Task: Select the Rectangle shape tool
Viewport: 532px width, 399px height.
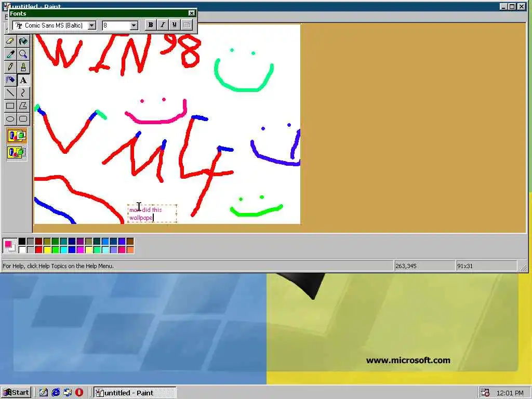Action: (10, 105)
